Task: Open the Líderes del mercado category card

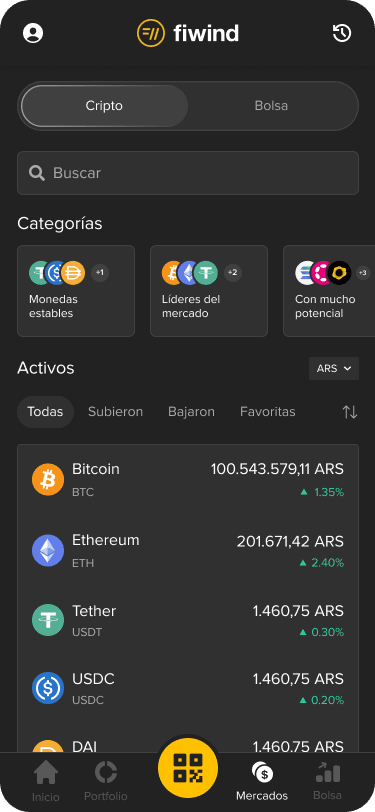Action: 209,291
